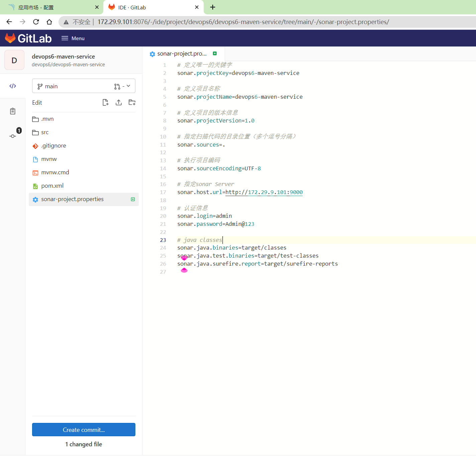
Task: Open the Review clipboard icon
Action: coord(13,111)
